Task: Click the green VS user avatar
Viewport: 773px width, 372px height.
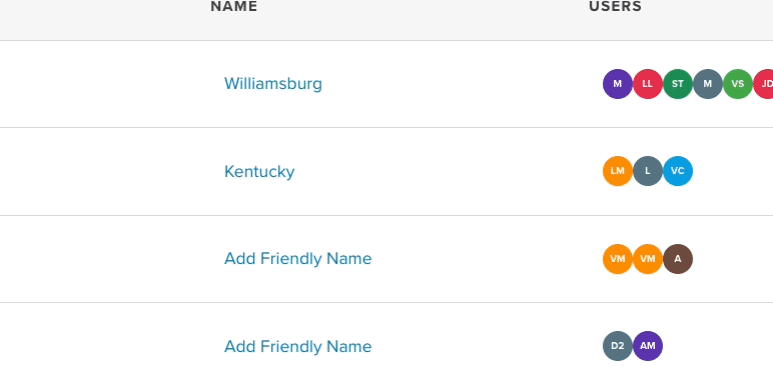Action: tap(738, 84)
